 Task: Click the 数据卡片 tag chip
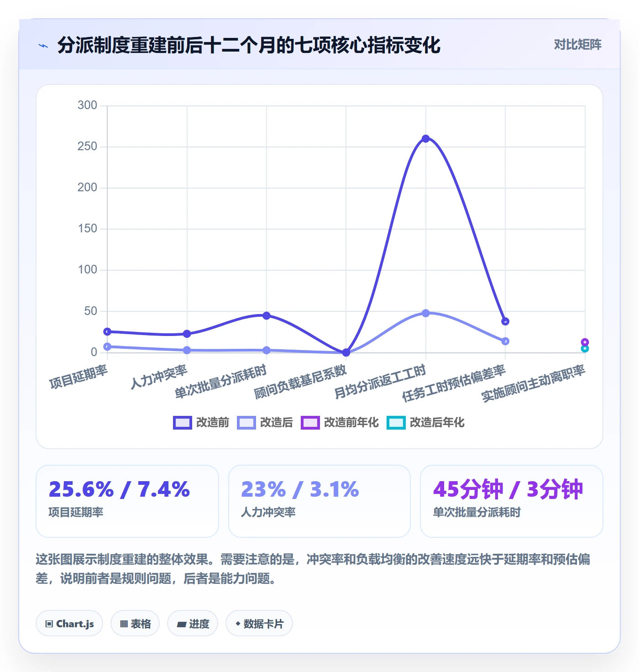pyautogui.click(x=259, y=623)
